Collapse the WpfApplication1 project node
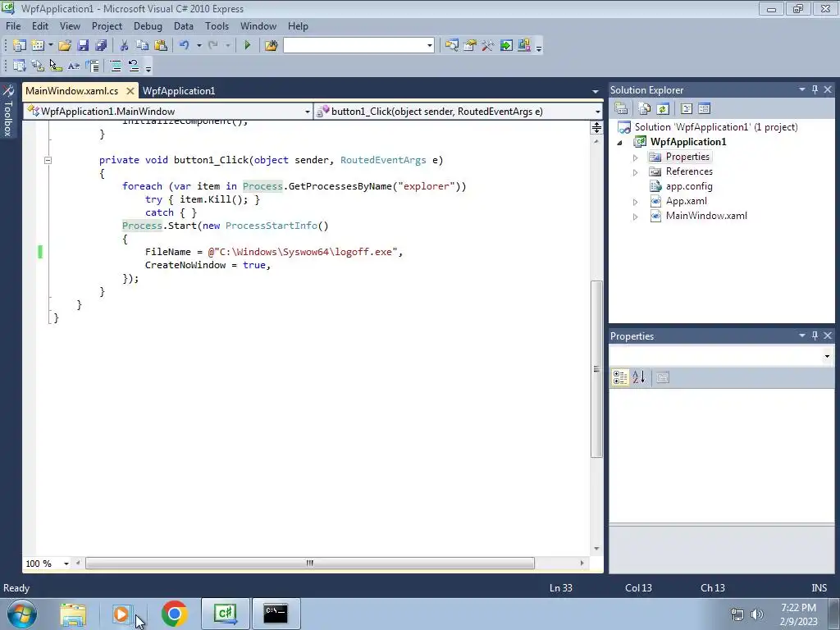 (x=620, y=143)
